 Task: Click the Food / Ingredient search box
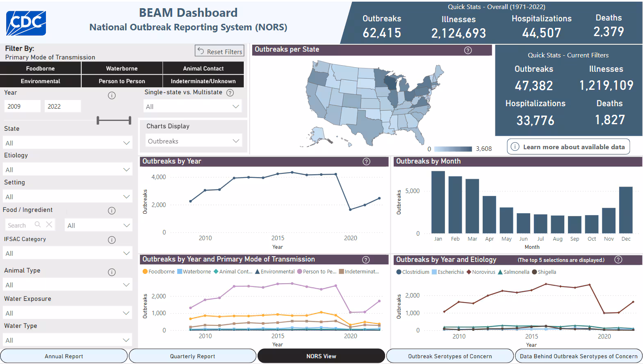click(30, 225)
